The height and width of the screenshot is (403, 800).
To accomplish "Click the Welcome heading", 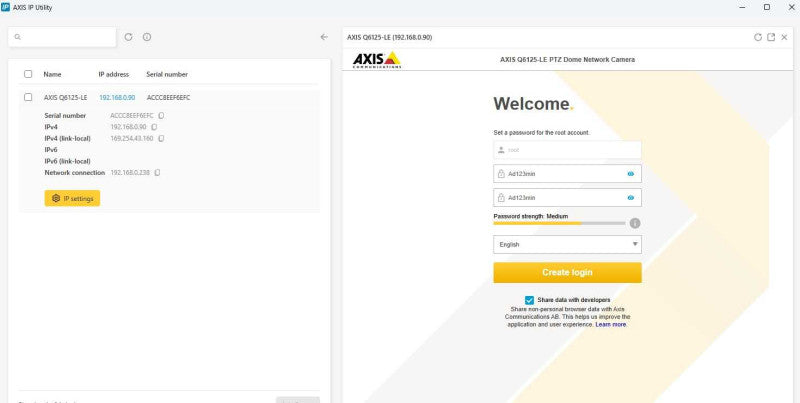I will tap(534, 104).
